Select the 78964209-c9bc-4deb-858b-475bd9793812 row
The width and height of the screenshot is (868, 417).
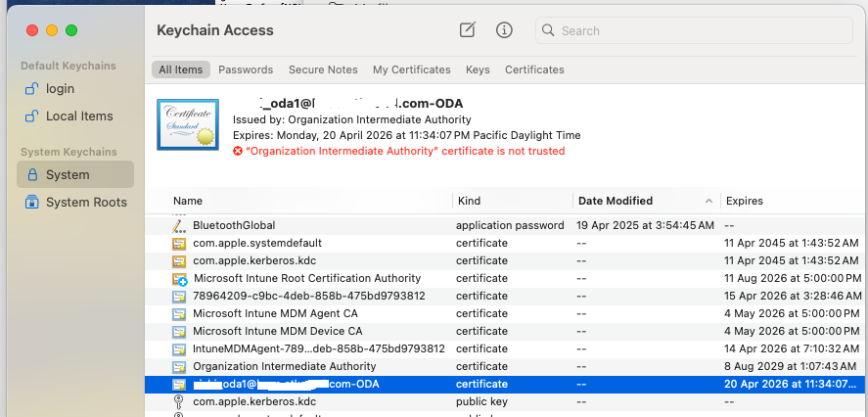pos(506,296)
